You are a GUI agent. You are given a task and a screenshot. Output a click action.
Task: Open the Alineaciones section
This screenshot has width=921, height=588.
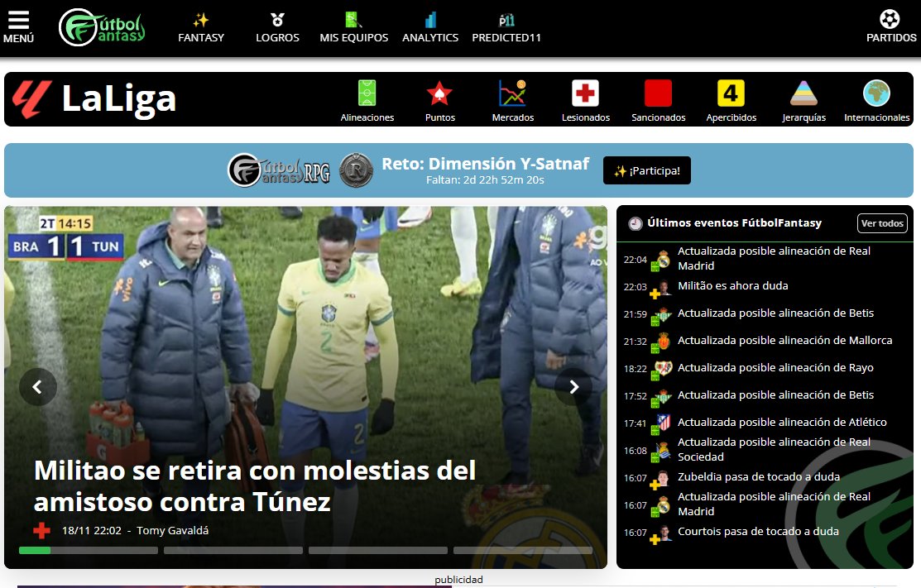[x=367, y=98]
